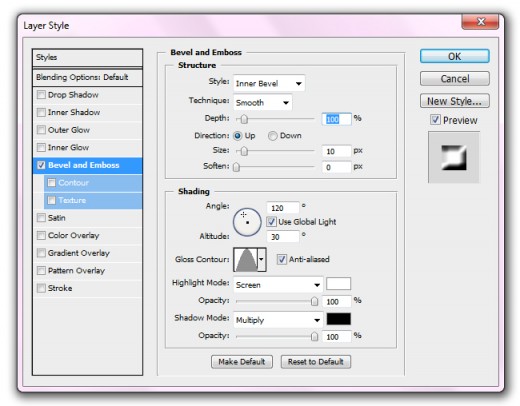520x406 pixels.
Task: Click the New Style... button
Action: coord(455,101)
